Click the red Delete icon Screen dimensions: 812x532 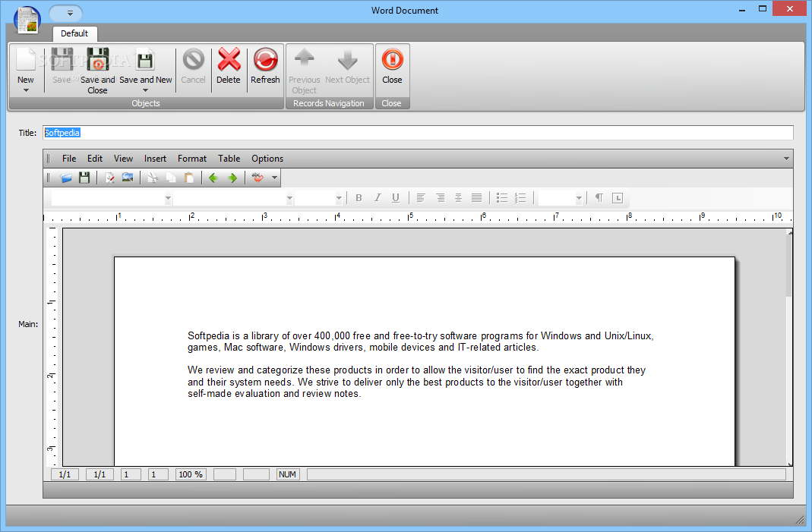229,59
